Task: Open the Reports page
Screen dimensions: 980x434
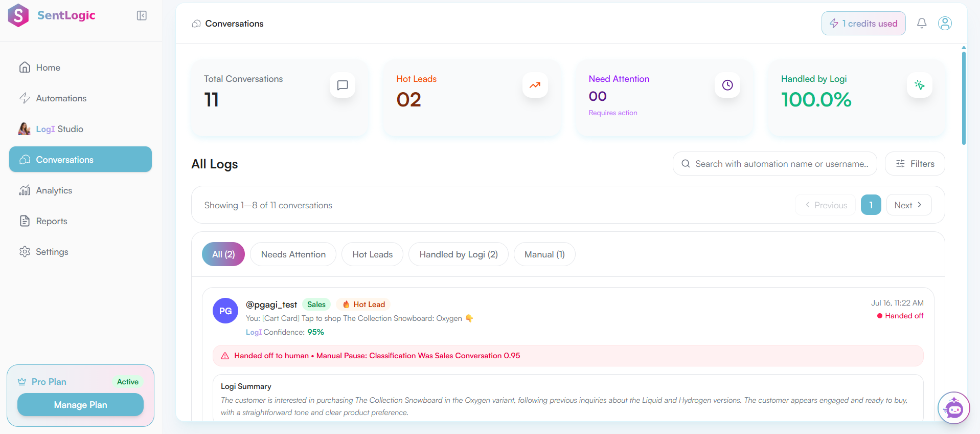Action: [x=80, y=221]
